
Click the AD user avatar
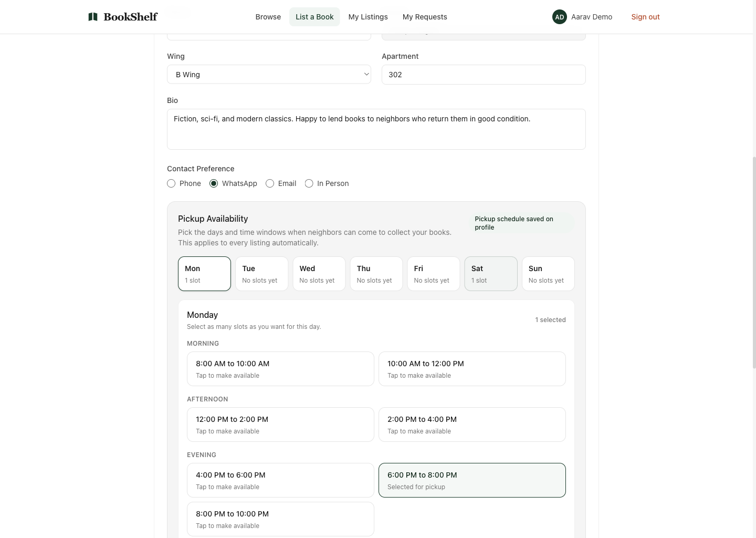[559, 17]
